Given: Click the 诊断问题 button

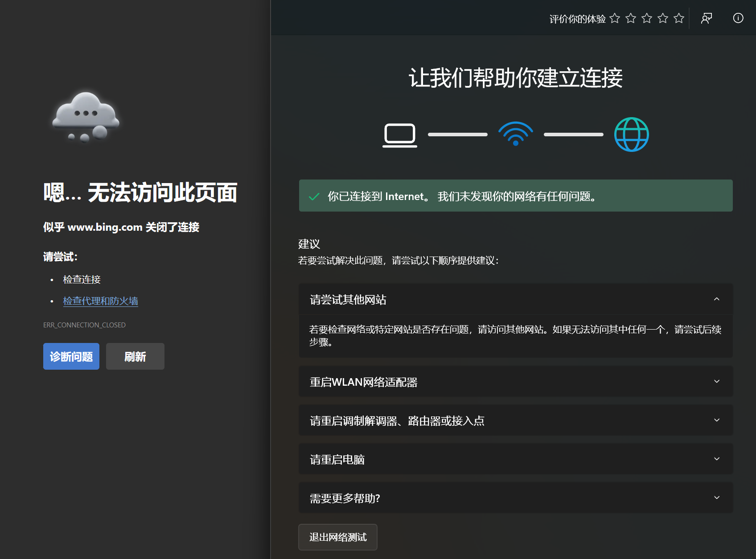Looking at the screenshot, I should pyautogui.click(x=71, y=356).
